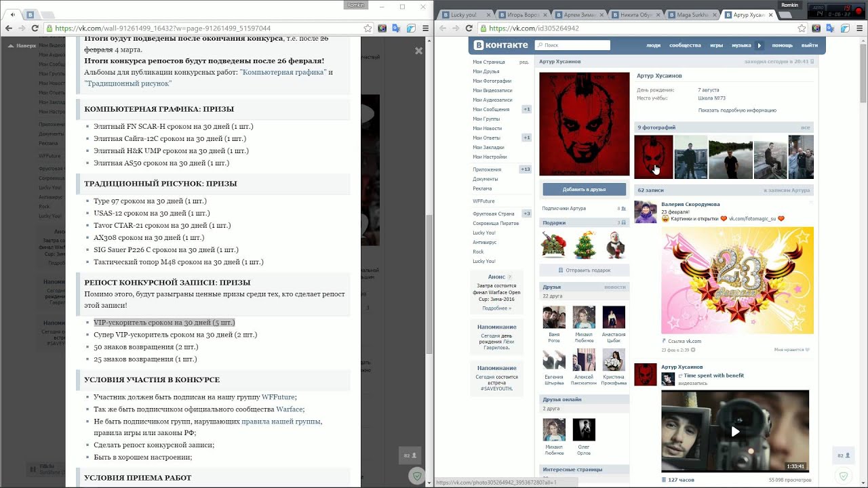Click the +13 badge next to Приложения
Screen dimensions: 868x488
525,169
